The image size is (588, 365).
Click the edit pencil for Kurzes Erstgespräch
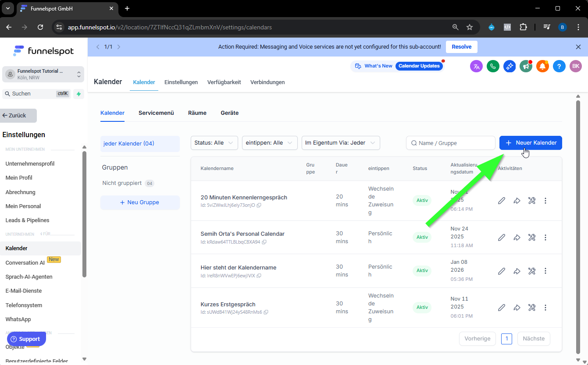pos(502,308)
